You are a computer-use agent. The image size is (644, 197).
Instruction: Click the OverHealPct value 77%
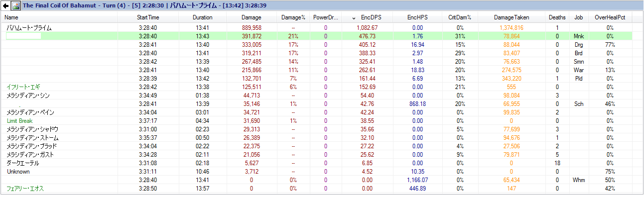[610, 45]
